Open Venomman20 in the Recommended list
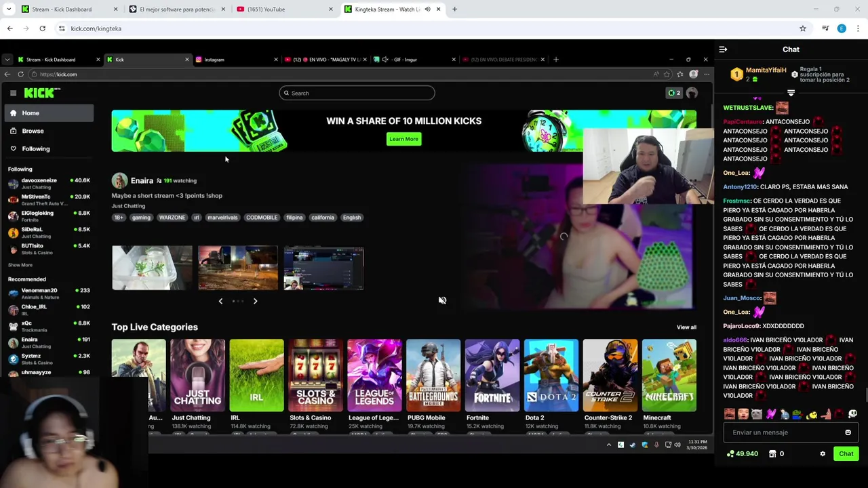Image resolution: width=868 pixels, height=488 pixels. [x=49, y=293]
